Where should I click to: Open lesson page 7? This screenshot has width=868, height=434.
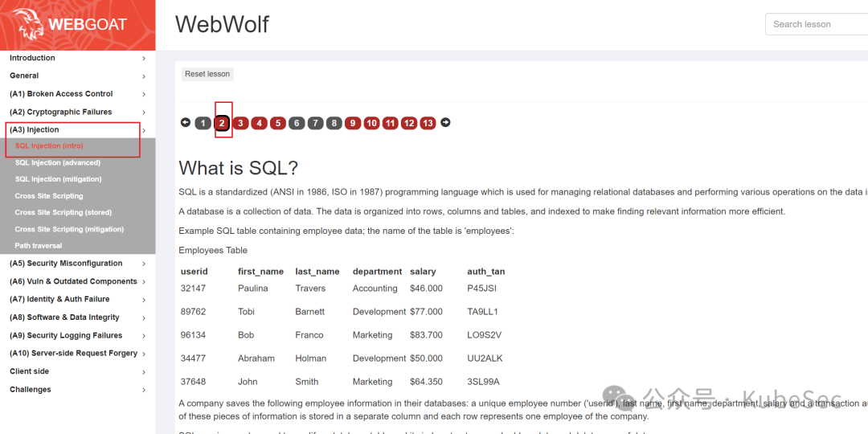(x=316, y=123)
